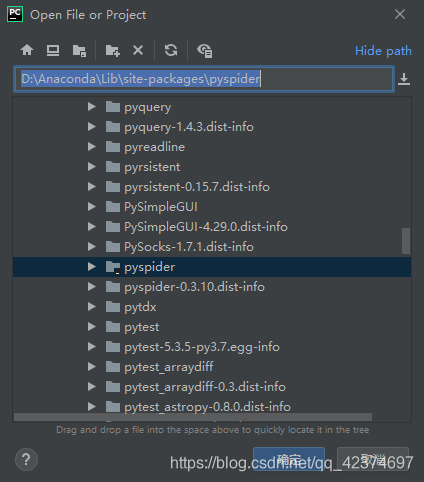The image size is (424, 482).
Task: Create a new folder with toolbar icon
Action: click(x=113, y=50)
